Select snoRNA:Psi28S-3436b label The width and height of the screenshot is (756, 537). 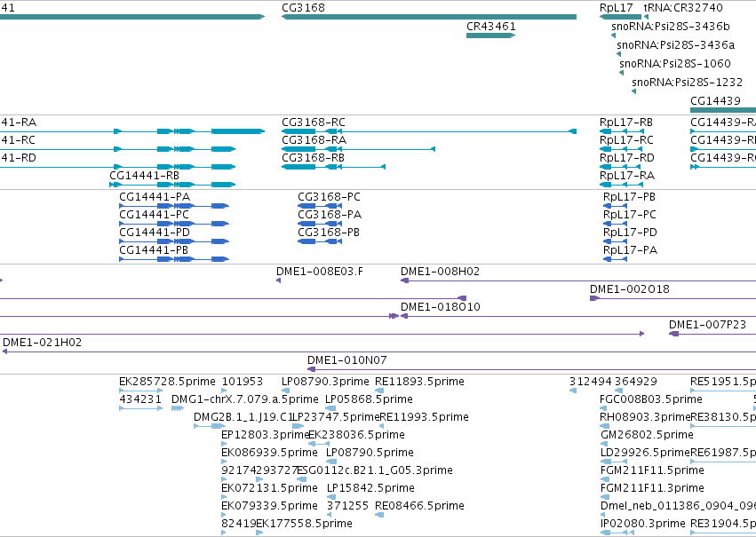point(671,26)
